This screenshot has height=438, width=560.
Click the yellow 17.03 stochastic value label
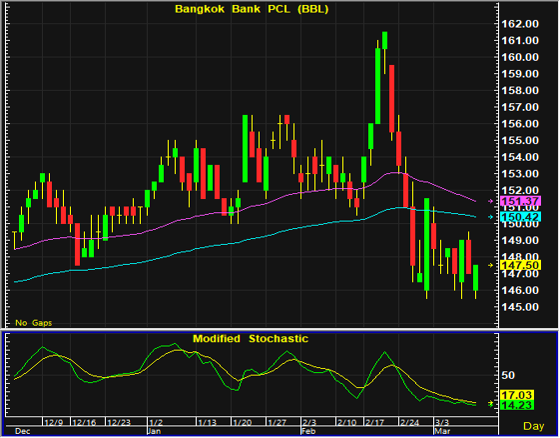click(x=517, y=395)
